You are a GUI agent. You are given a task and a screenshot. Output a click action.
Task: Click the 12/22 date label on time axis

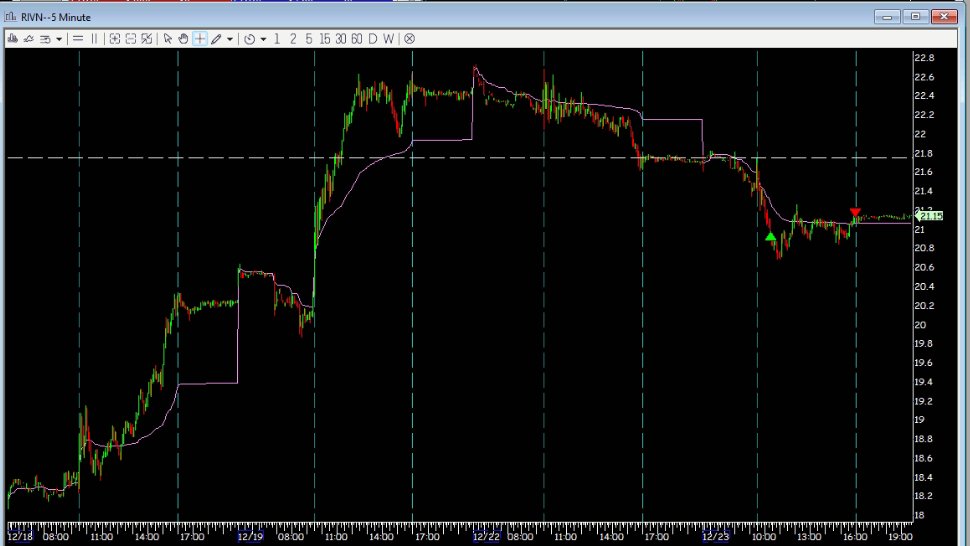click(486, 537)
